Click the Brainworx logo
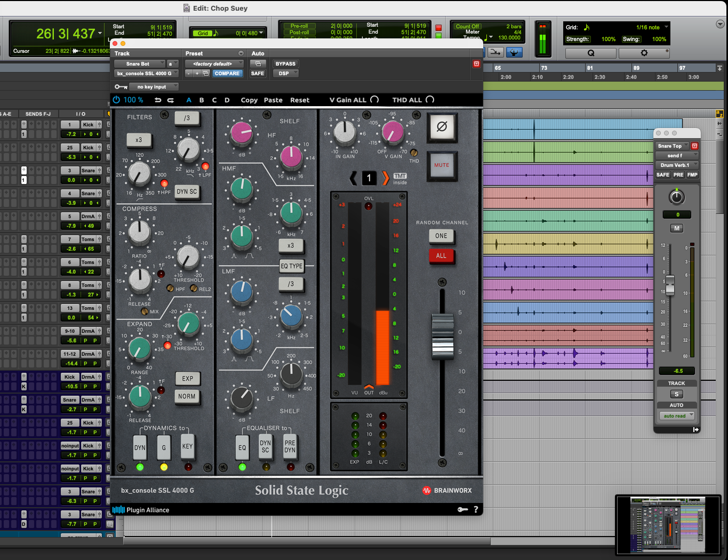Viewport: 728px width, 560px height. point(447,490)
